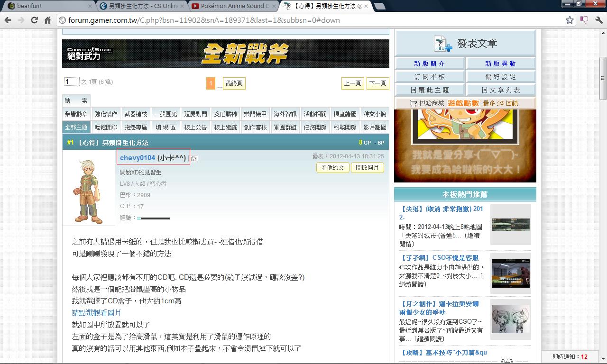Screen dimensions: 607x364
Task: Switch to the 另類掛生化方法 - CS Online tab
Action: pyautogui.click(x=142, y=6)
